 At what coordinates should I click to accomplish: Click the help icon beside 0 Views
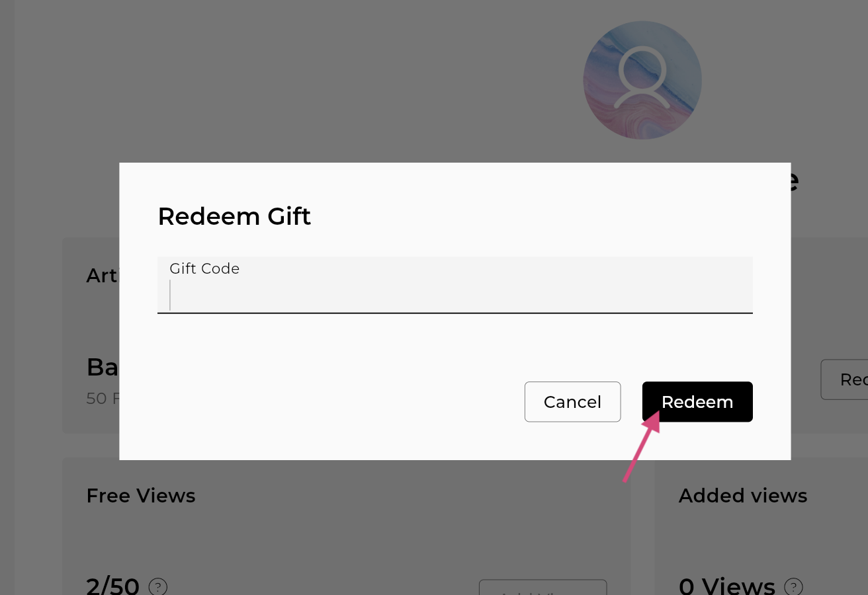tap(793, 586)
